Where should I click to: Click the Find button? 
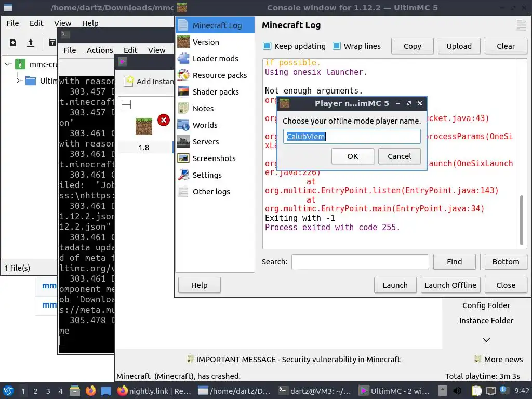(454, 262)
